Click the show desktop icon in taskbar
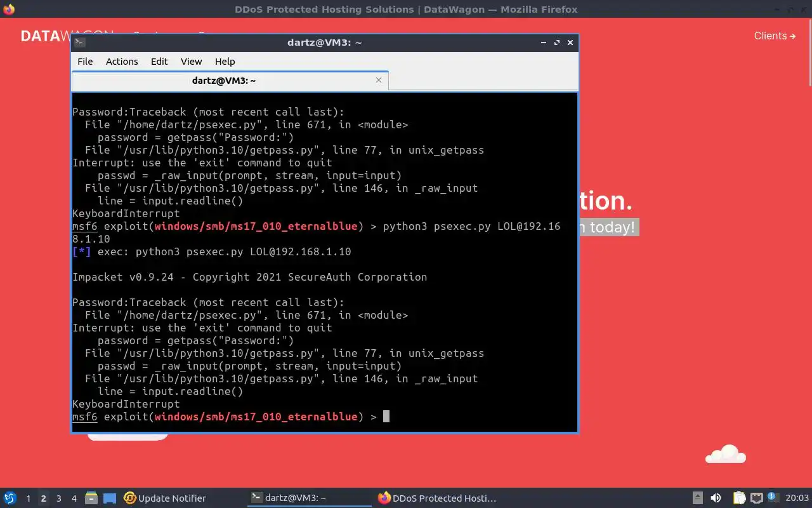The image size is (812, 508). (x=110, y=498)
